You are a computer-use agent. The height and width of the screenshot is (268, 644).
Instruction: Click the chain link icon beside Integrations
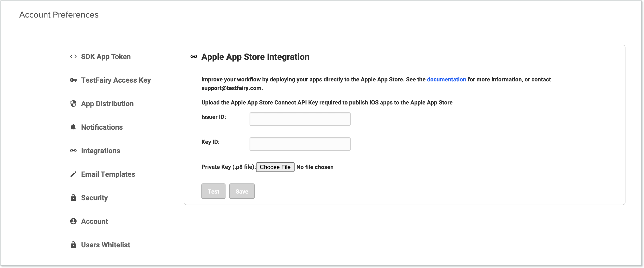coord(73,151)
